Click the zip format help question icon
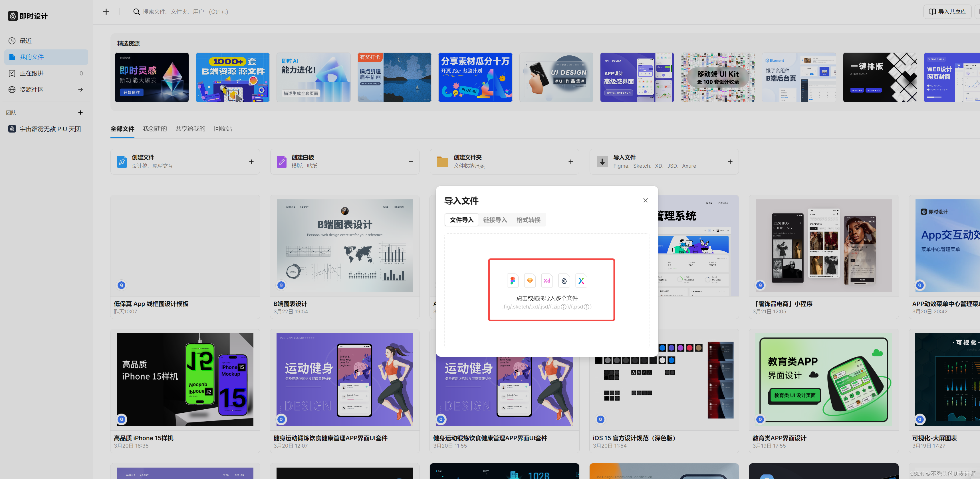Screen dimensions: 980x479 tap(564, 307)
